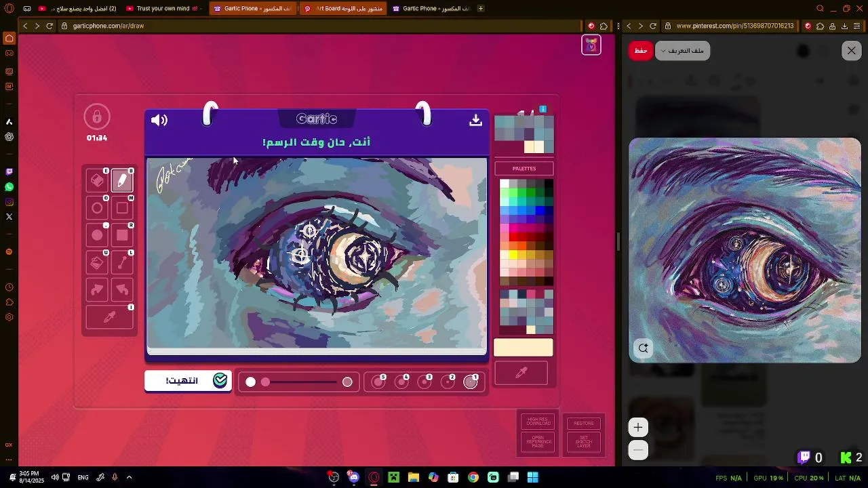The width and height of the screenshot is (868, 488).
Task: Switch to the Art Board Pinterest tab
Action: click(343, 9)
